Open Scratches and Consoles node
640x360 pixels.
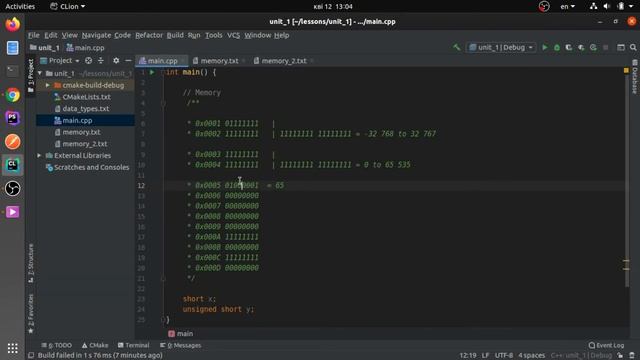[87, 167]
